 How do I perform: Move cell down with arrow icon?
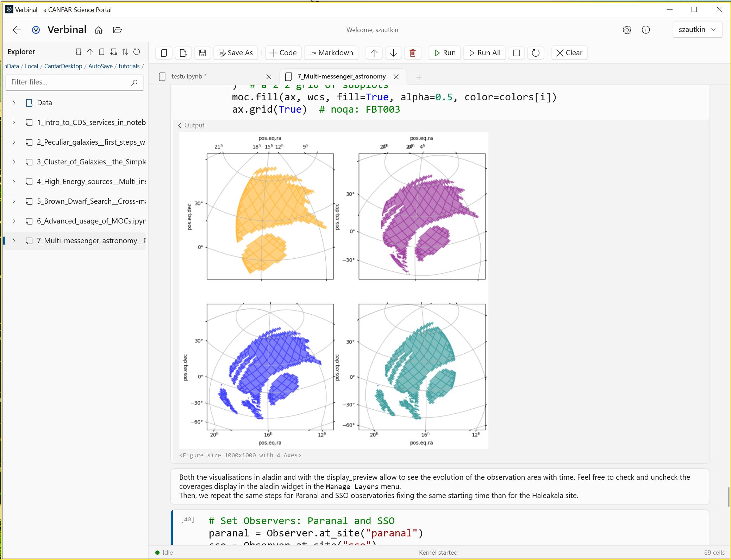[393, 53]
